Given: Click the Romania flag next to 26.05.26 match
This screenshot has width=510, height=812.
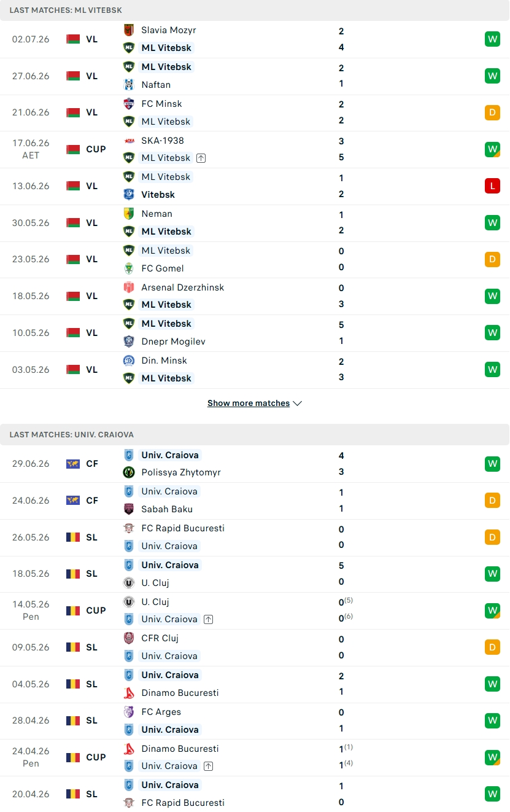Looking at the screenshot, I should pyautogui.click(x=73, y=537).
